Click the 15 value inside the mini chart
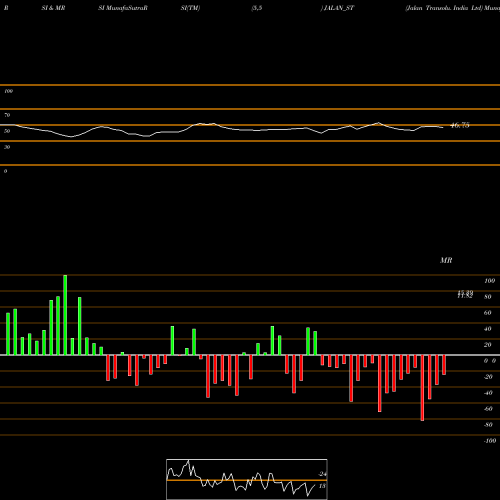 click(x=322, y=486)
